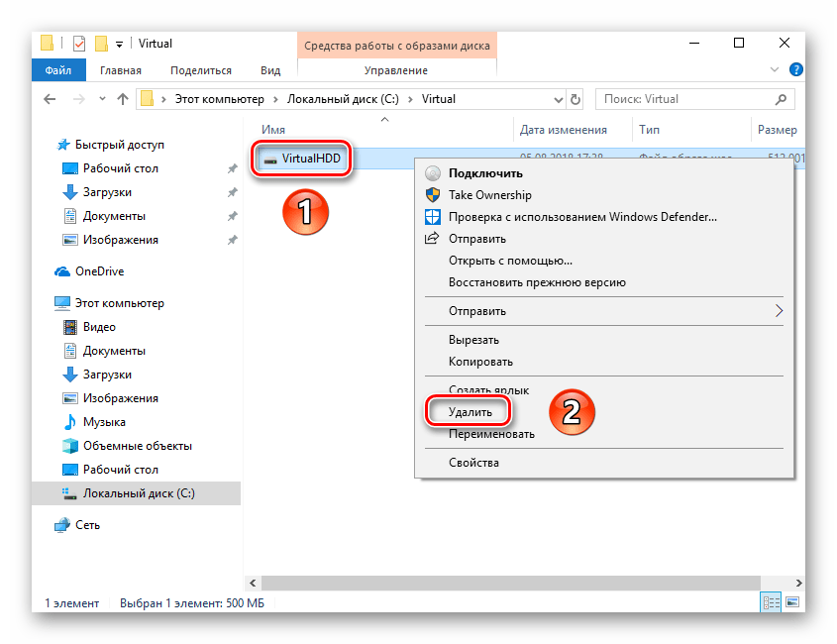The width and height of the screenshot is (837, 644).
Task: Open the Вид ribbon tab
Action: pos(270,70)
